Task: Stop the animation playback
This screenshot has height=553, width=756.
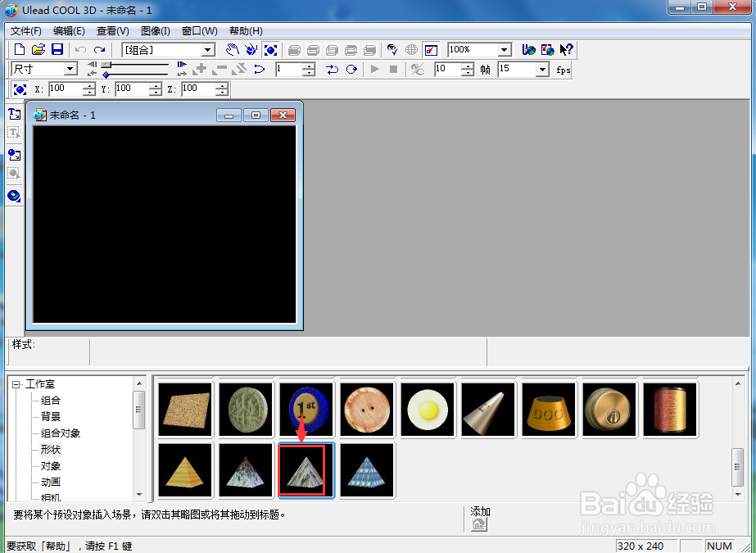Action: click(x=393, y=69)
